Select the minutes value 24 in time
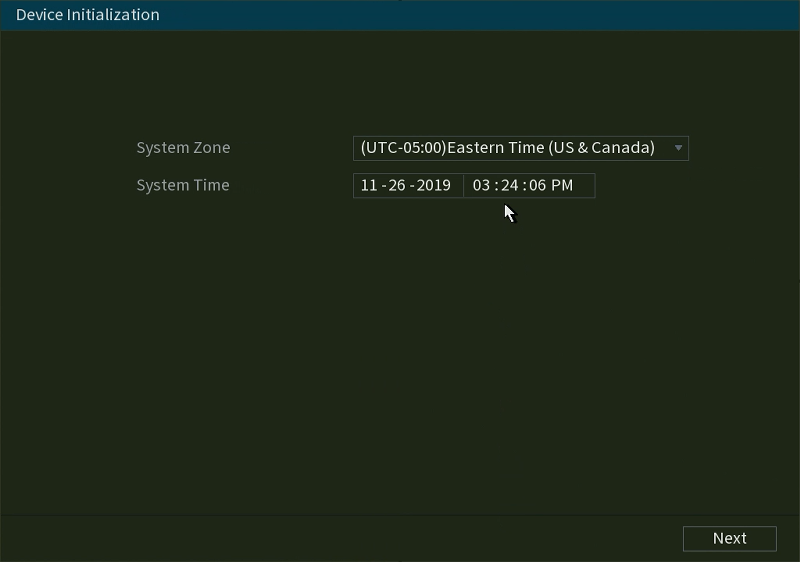The height and width of the screenshot is (562, 800). 510,185
